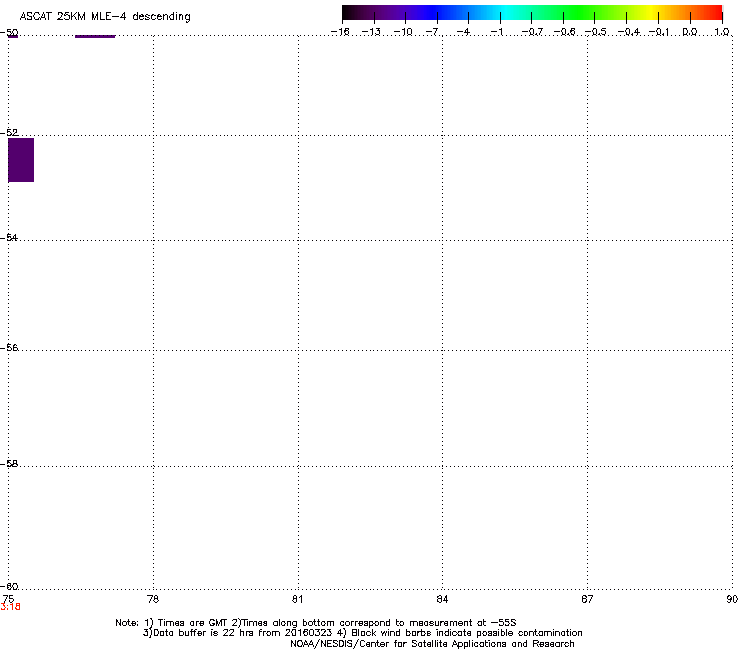Click the ASCAT 25KM MLE-4 descending title
The width and height of the screenshot is (740, 650).
105,17
